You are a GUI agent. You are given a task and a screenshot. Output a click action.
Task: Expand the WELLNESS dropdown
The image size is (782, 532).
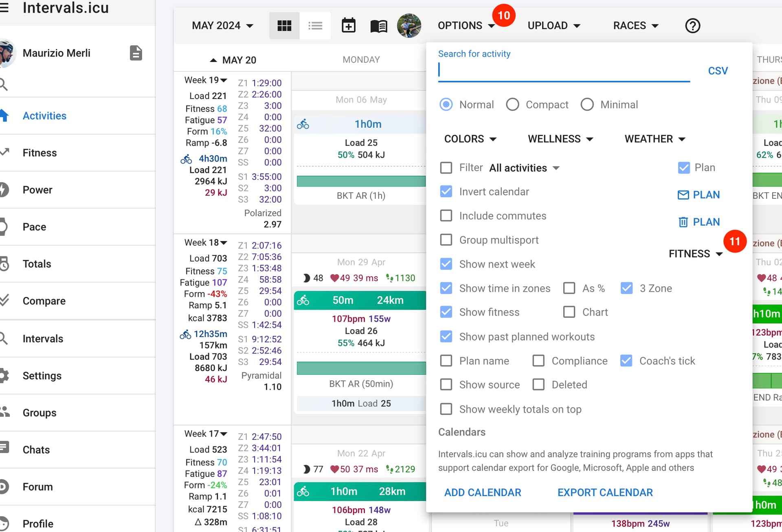(560, 139)
